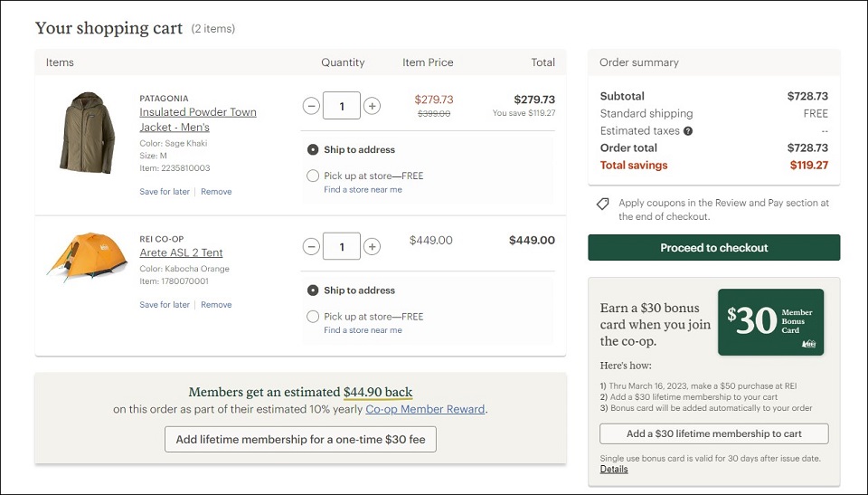The height and width of the screenshot is (495, 868).
Task: Decrease quantity of Arete ASL 2 Tent
Action: click(311, 247)
